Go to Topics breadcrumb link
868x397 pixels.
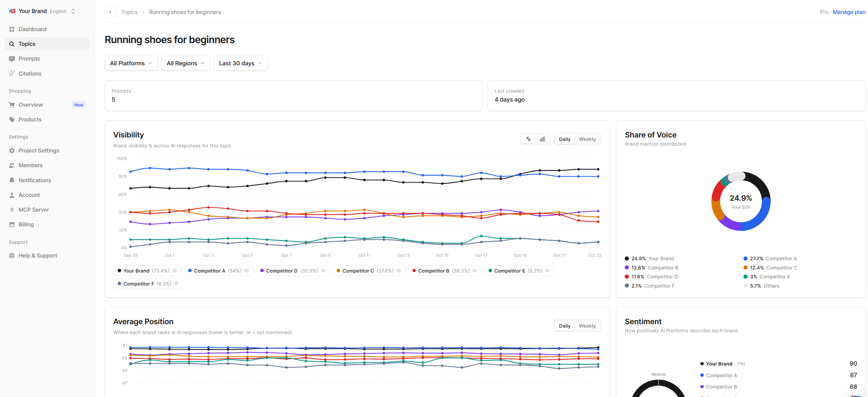(x=129, y=12)
